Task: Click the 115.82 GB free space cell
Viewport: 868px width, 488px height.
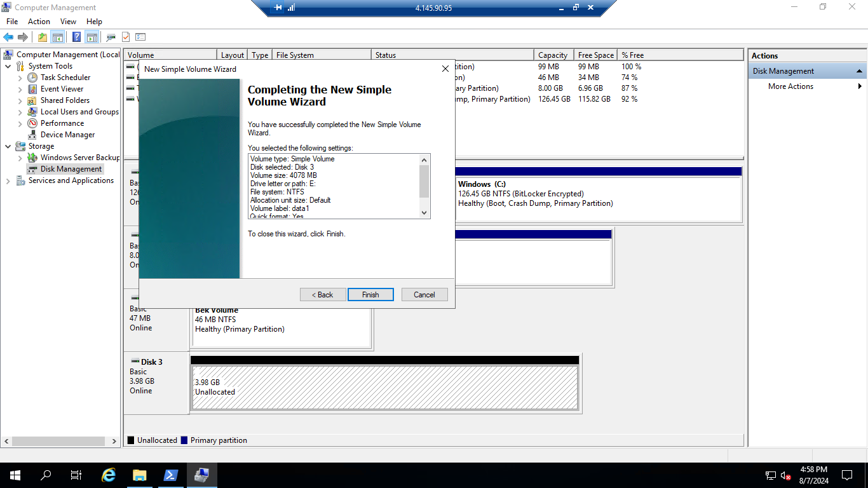Action: [594, 99]
